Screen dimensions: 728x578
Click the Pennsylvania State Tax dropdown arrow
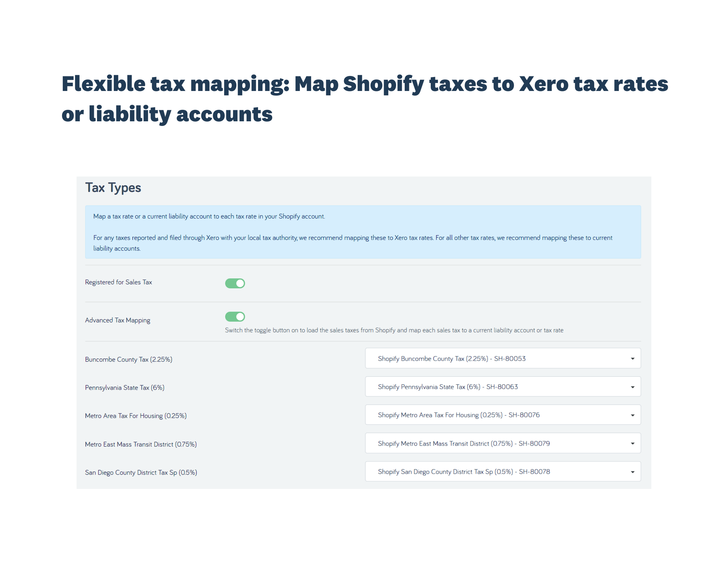tap(632, 386)
